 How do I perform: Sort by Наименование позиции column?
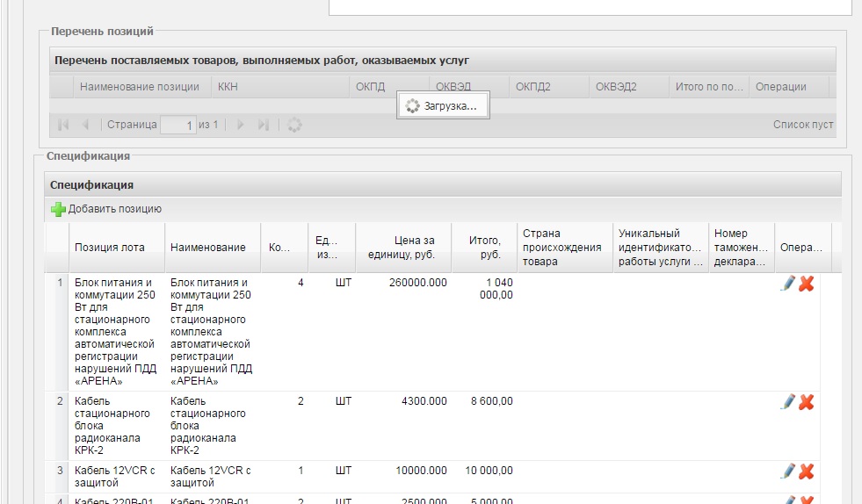coord(142,87)
